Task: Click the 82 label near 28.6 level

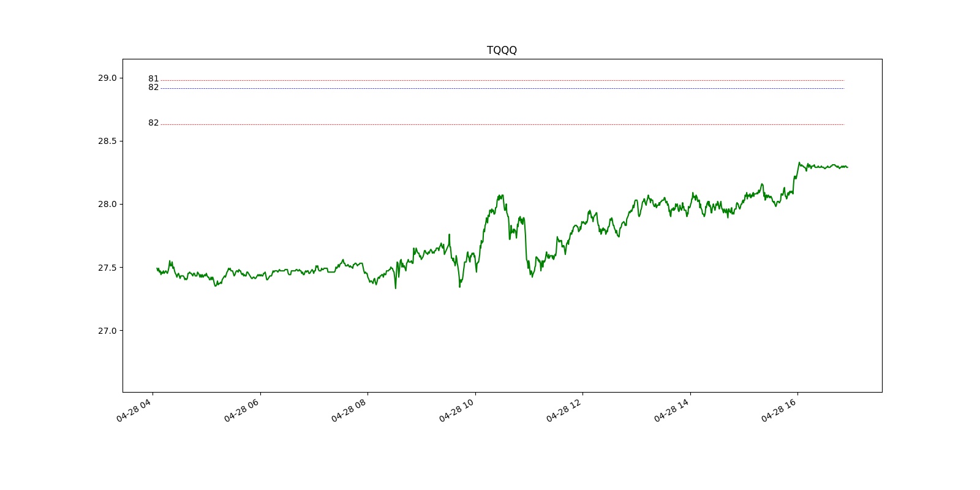Action: [153, 123]
